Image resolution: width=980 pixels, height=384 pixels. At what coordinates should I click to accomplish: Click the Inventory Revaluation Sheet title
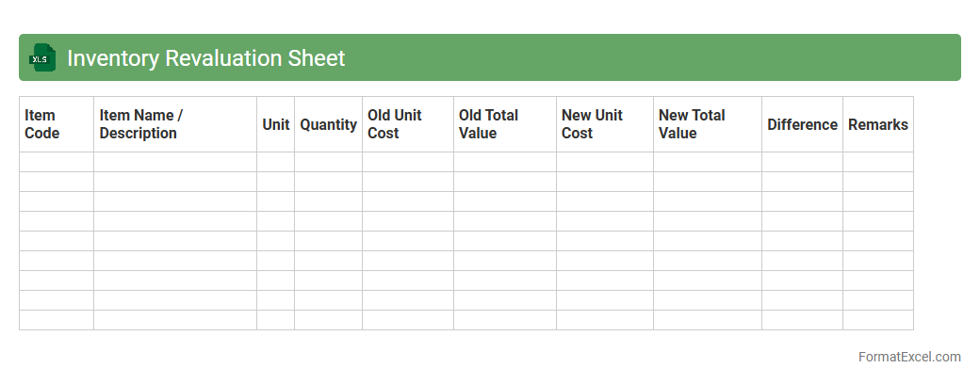coord(205,58)
